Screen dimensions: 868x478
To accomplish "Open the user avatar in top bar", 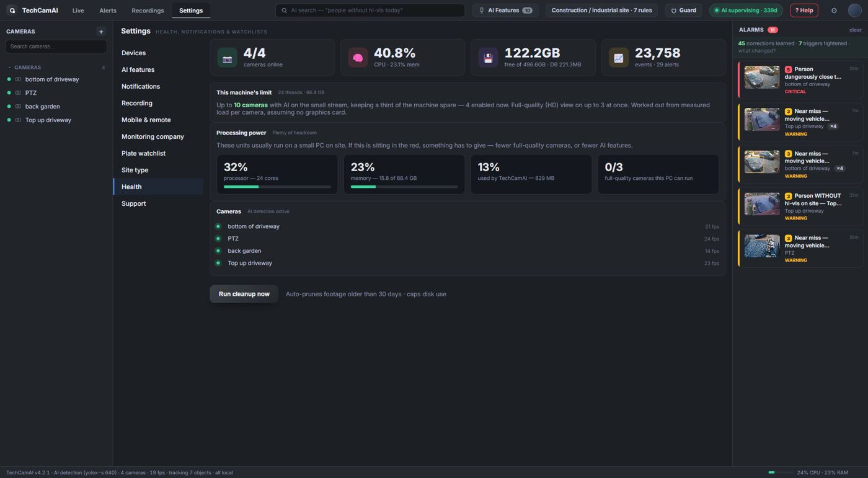I will [855, 11].
